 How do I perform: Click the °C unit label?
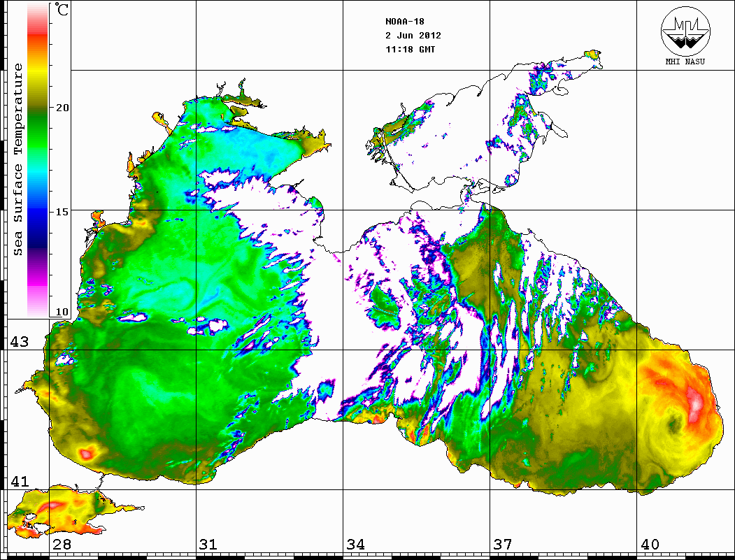click(x=62, y=9)
